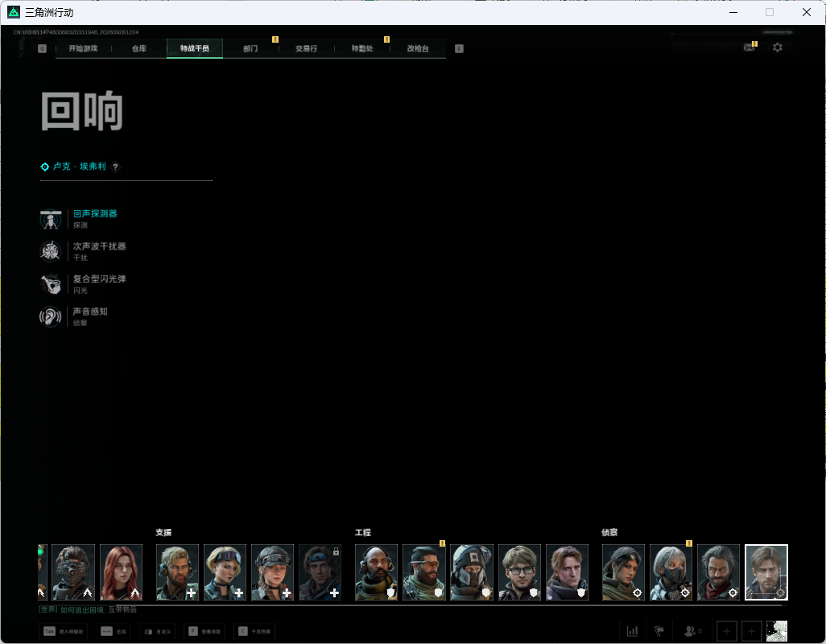
Task: Click the 自定义 customize button
Action: point(157,631)
